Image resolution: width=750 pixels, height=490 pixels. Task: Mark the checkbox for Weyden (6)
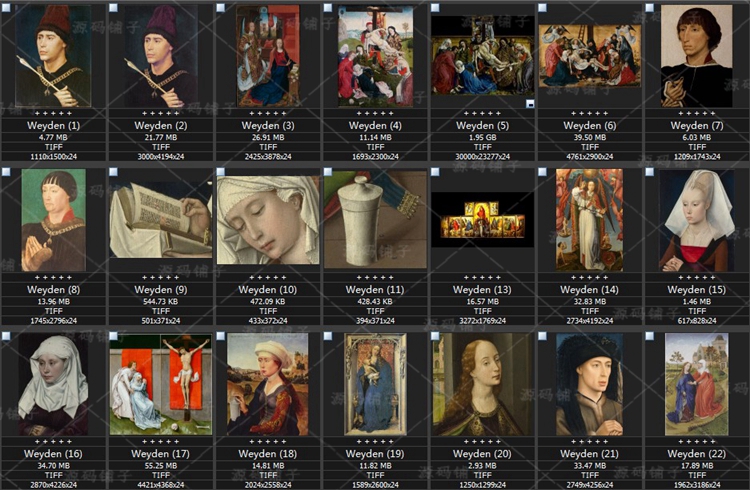[x=542, y=7]
